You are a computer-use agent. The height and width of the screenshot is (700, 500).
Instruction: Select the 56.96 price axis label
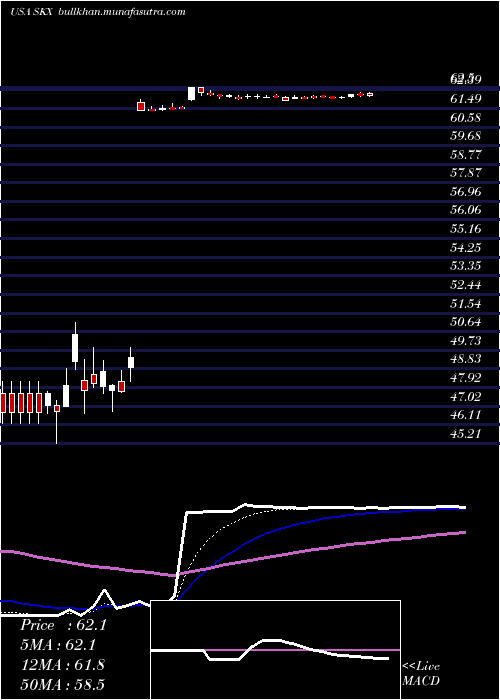pos(465,192)
